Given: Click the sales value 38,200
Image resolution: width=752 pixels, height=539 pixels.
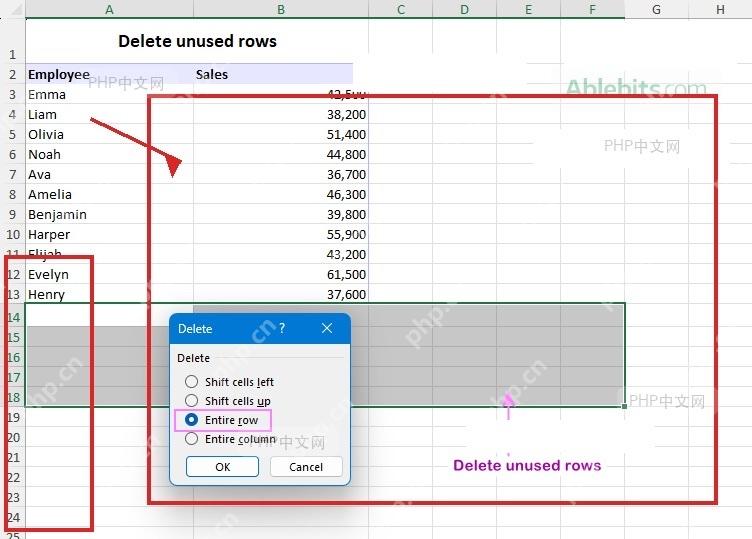Looking at the screenshot, I should (x=281, y=115).
